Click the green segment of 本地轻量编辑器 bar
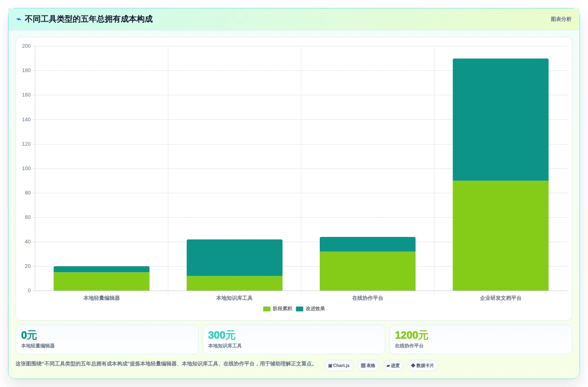Image resolution: width=588 pixels, height=387 pixels. (102, 281)
